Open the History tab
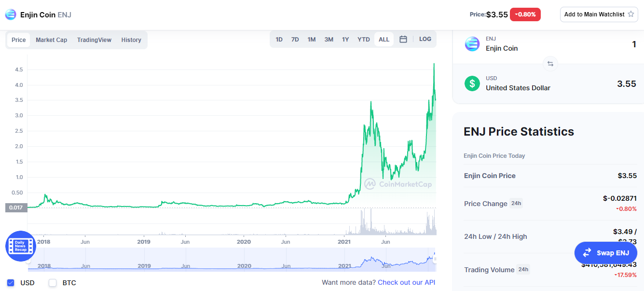The height and width of the screenshot is (291, 644). coord(131,40)
